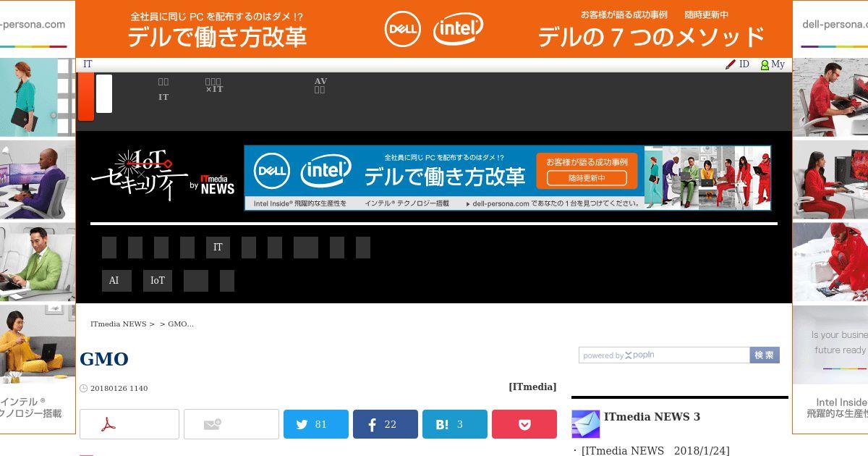Click the GMO... breadcrumb link
Image resolution: width=868 pixels, height=456 pixels.
[181, 324]
